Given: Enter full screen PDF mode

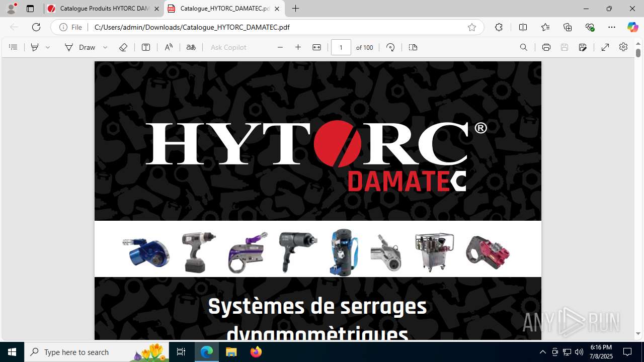Looking at the screenshot, I should [x=605, y=47].
